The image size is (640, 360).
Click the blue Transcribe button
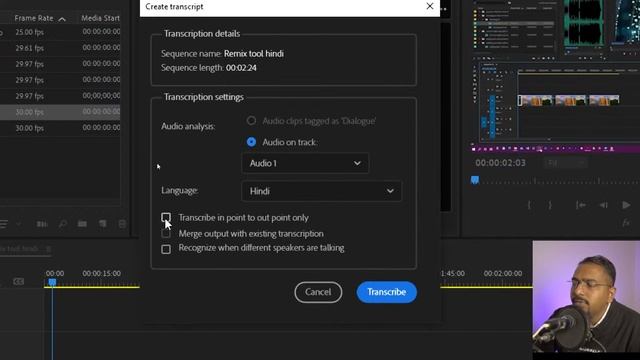click(387, 292)
